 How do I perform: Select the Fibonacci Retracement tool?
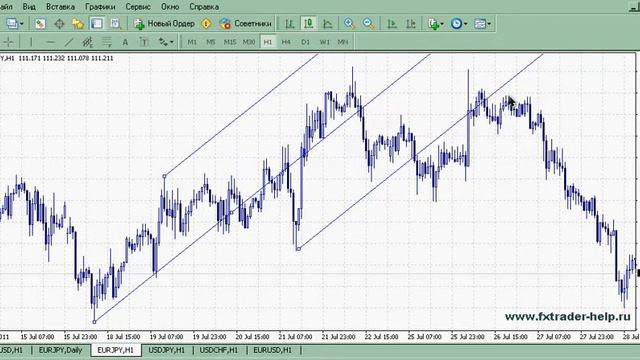107,42
